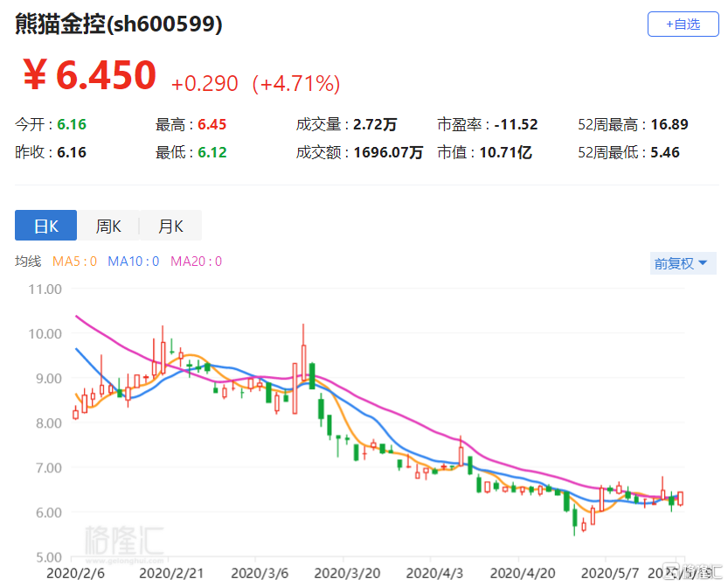Toggle the blue MA10 moving average label
Viewport: 728px width, 586px height.
[133, 262]
